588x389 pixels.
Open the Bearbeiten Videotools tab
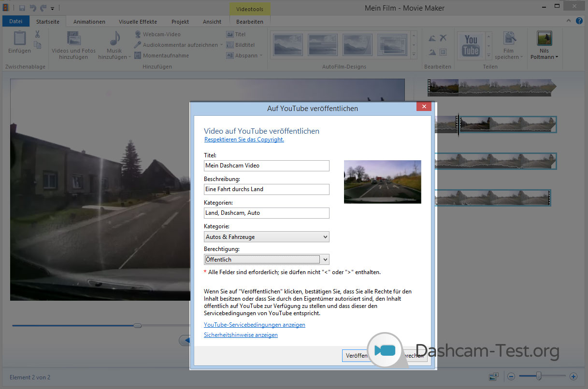pos(250,22)
